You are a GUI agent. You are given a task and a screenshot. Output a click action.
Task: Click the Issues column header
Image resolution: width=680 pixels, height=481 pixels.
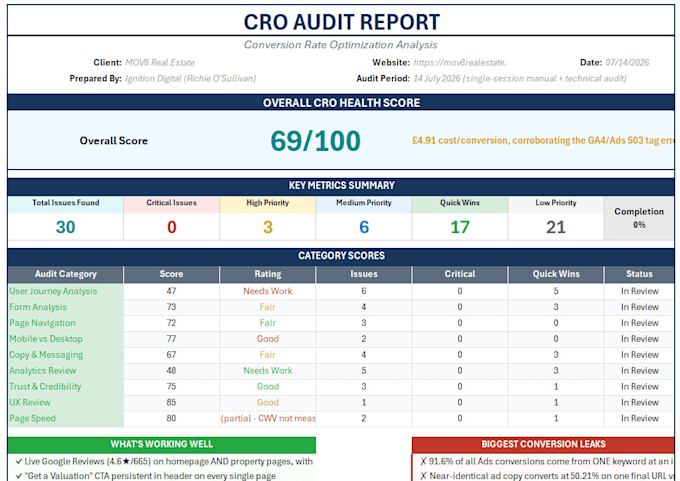tap(364, 274)
